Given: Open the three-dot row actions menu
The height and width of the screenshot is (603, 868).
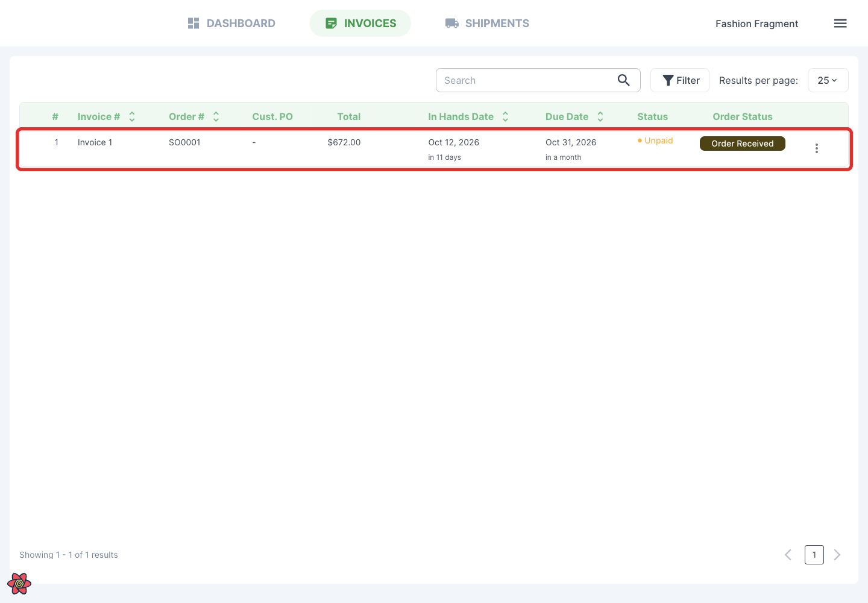Looking at the screenshot, I should coord(817,148).
